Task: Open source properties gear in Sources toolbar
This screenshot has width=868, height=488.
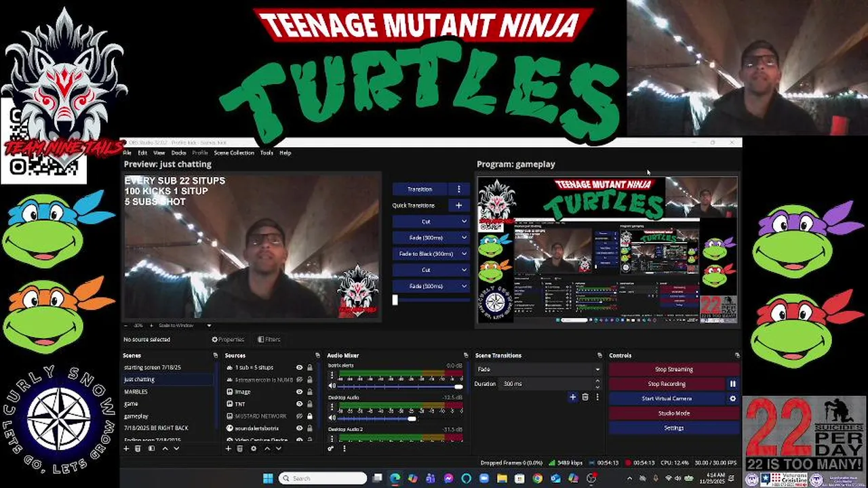Action: point(254,448)
